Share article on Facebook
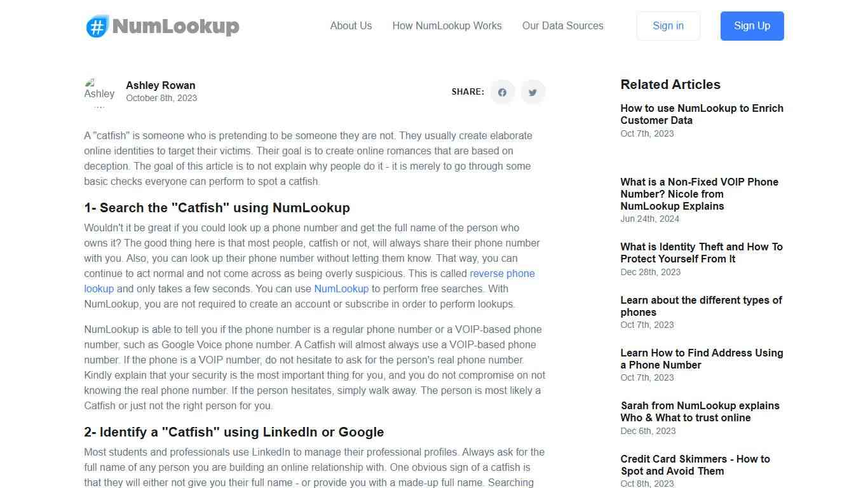 click(x=502, y=92)
